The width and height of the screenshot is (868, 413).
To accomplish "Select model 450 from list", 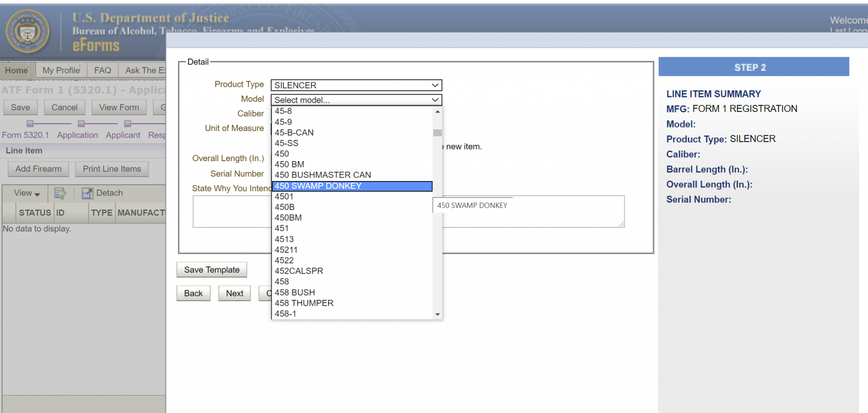I will click(x=352, y=154).
